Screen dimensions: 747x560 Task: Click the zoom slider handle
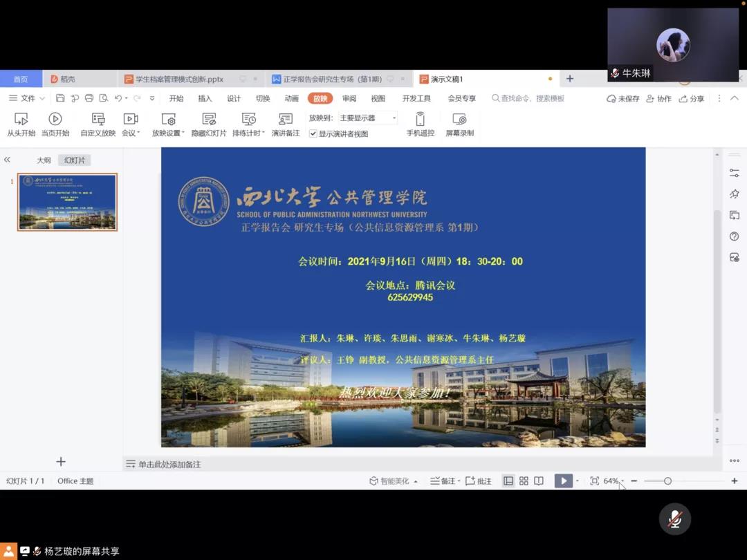pos(667,481)
